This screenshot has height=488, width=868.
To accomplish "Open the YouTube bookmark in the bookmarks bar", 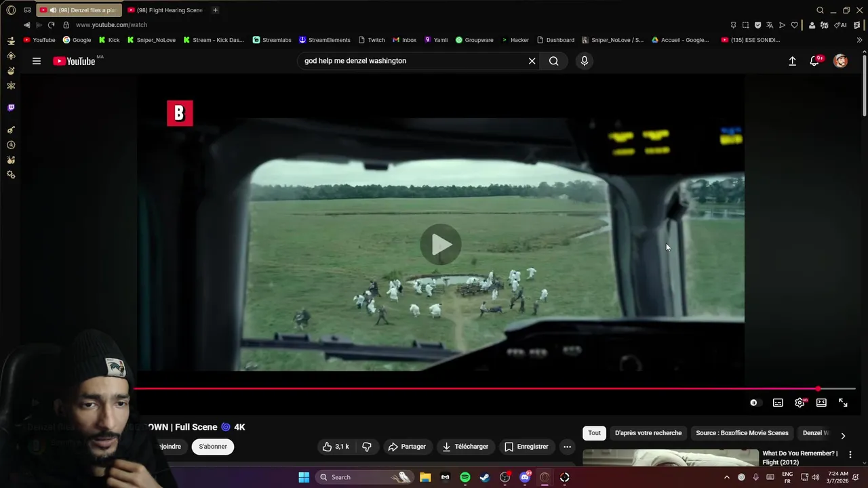I will (x=39, y=40).
